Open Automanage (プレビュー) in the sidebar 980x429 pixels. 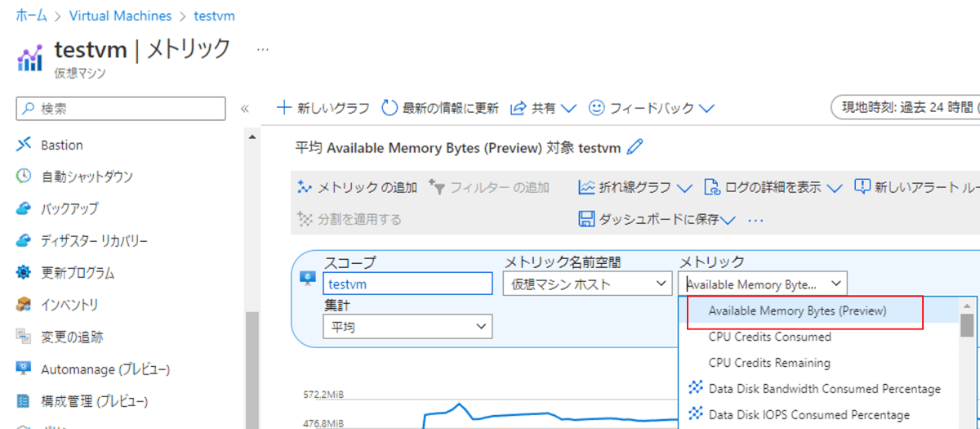pyautogui.click(x=105, y=369)
